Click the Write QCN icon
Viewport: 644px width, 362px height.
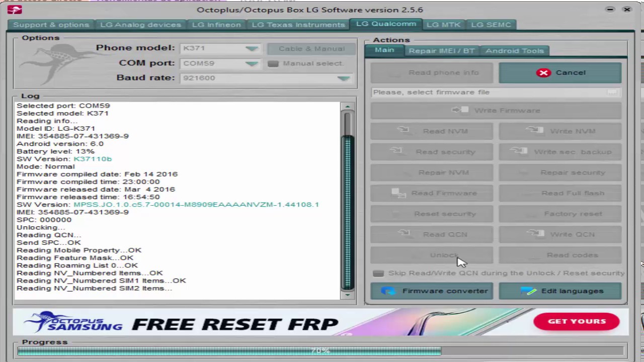point(536,234)
